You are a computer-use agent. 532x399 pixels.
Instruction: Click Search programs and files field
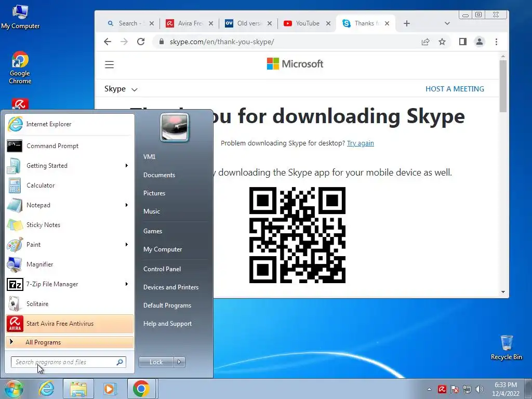(68, 362)
